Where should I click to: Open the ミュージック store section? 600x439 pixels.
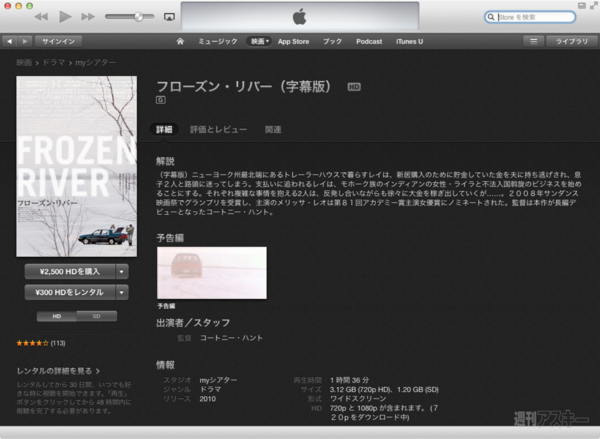[x=218, y=41]
